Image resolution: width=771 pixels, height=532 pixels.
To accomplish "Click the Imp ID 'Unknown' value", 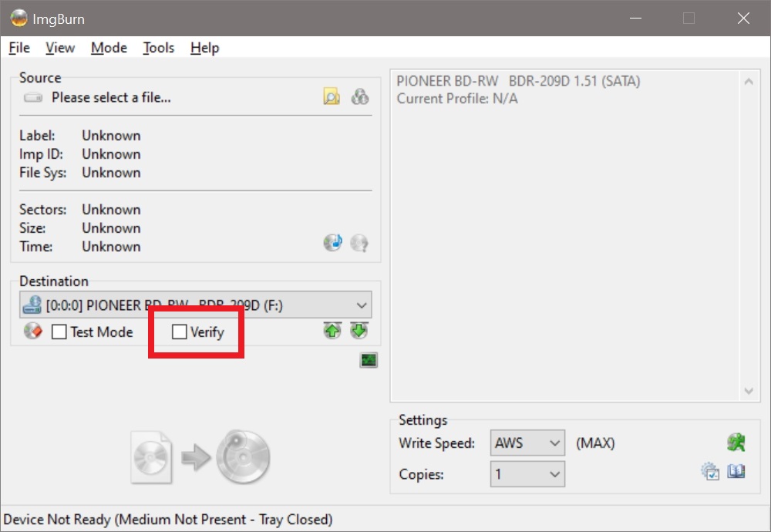I will (111, 154).
